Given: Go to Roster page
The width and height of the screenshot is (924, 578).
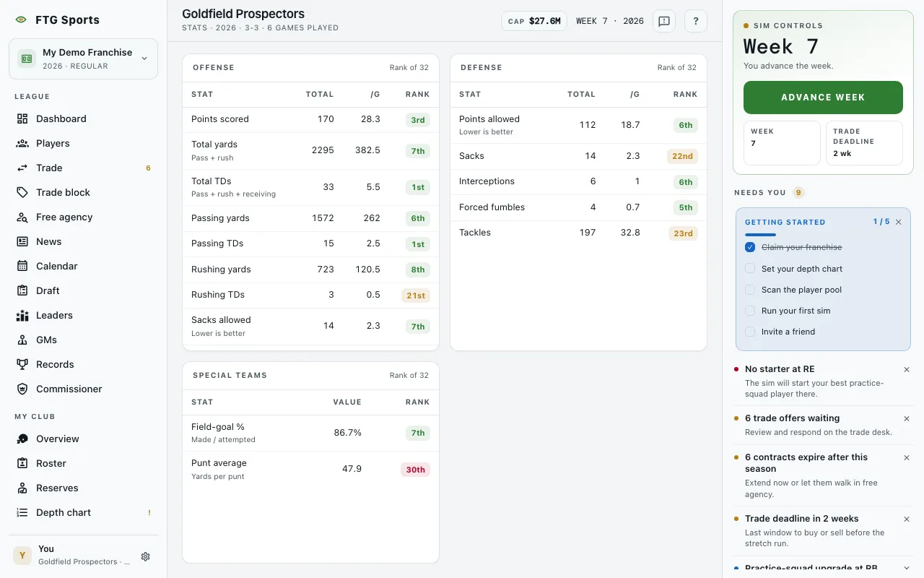Looking at the screenshot, I should [x=83, y=463].
